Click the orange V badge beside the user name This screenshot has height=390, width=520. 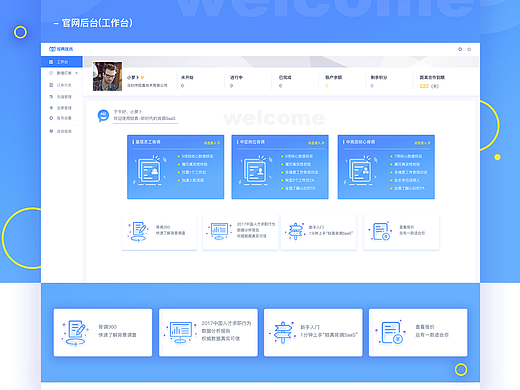point(143,77)
